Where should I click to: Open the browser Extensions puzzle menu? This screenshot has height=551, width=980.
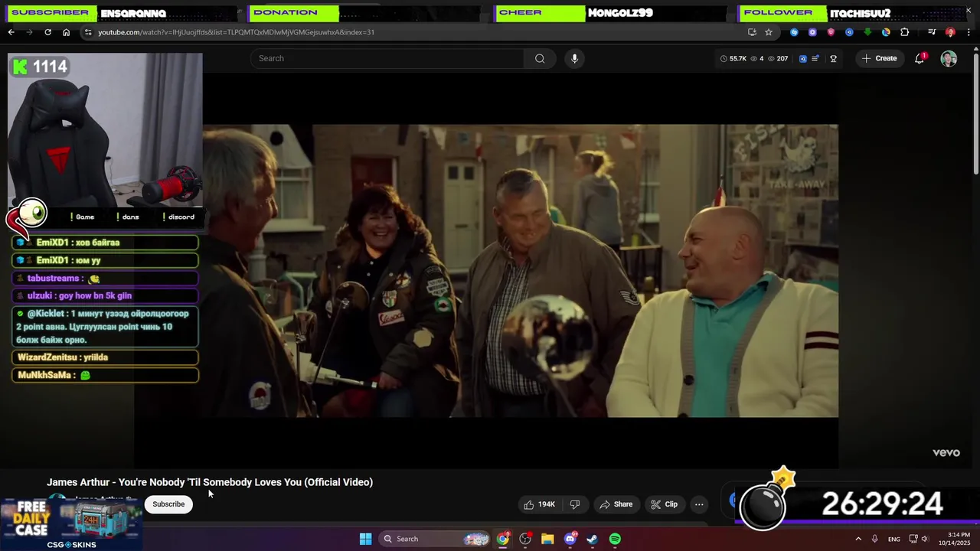905,32
